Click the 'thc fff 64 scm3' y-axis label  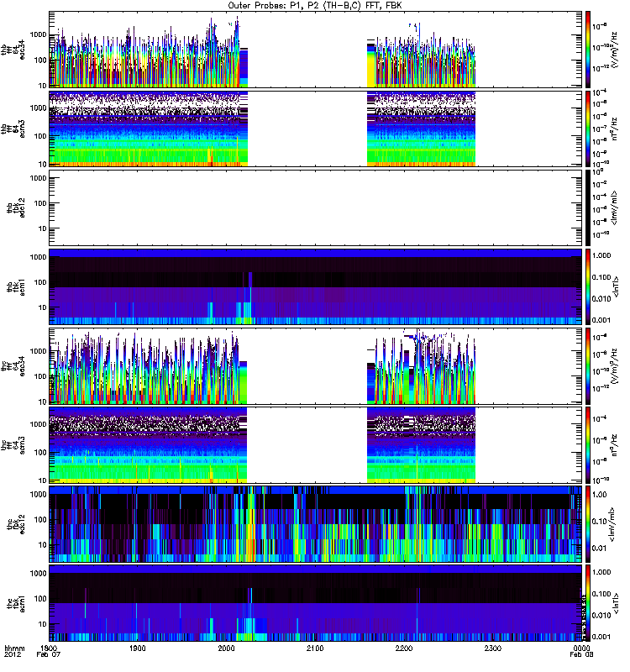tap(13, 445)
